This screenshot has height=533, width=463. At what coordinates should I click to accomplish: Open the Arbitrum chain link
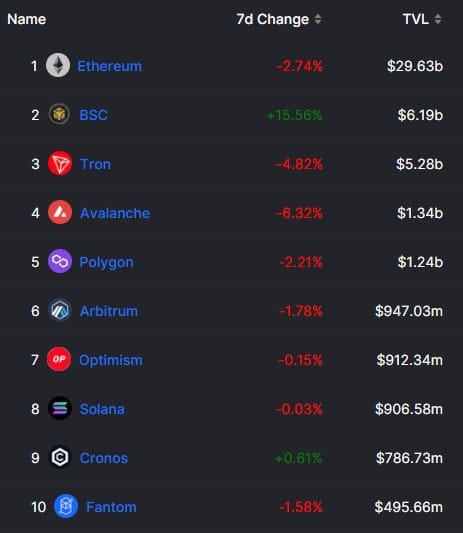point(109,311)
